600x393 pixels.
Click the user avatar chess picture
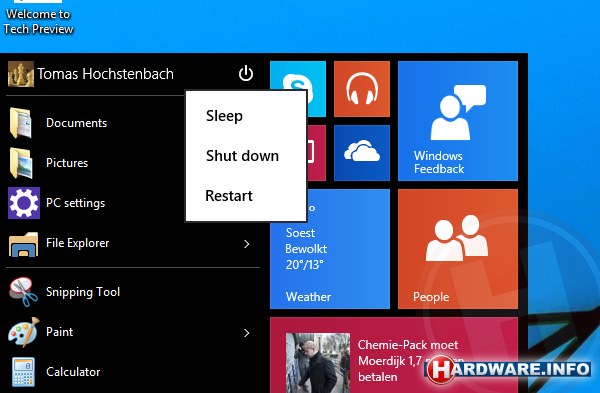tap(21, 74)
